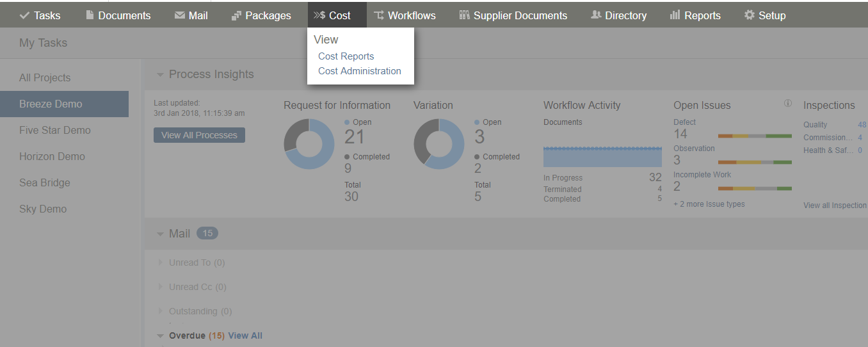
Task: Click the View All Processes button
Action: pyautogui.click(x=199, y=135)
